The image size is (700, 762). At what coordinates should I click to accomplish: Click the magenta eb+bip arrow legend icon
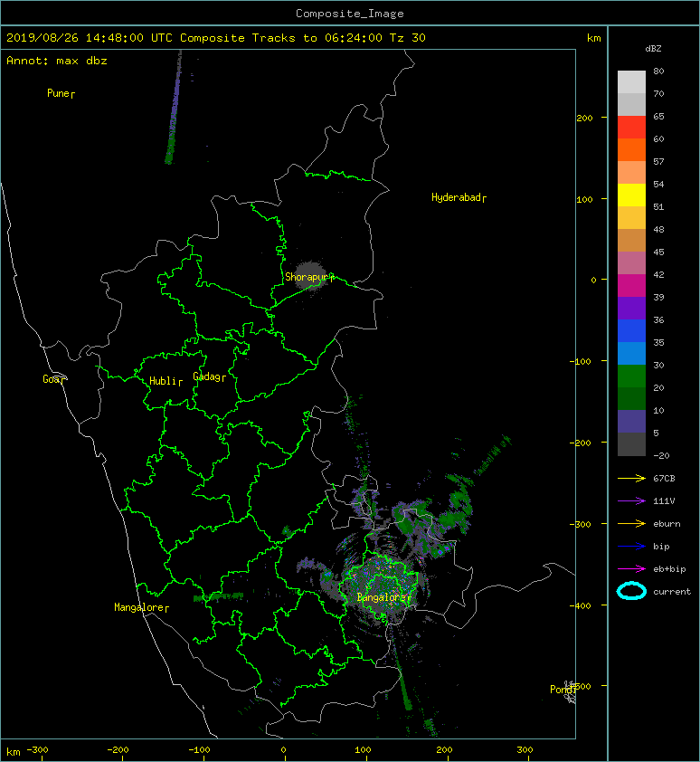coord(631,568)
